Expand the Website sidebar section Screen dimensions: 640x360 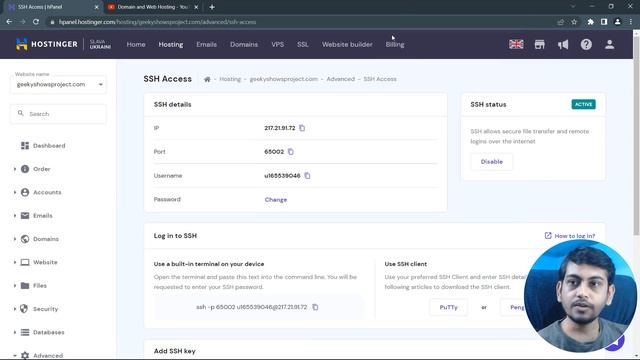tap(15, 262)
